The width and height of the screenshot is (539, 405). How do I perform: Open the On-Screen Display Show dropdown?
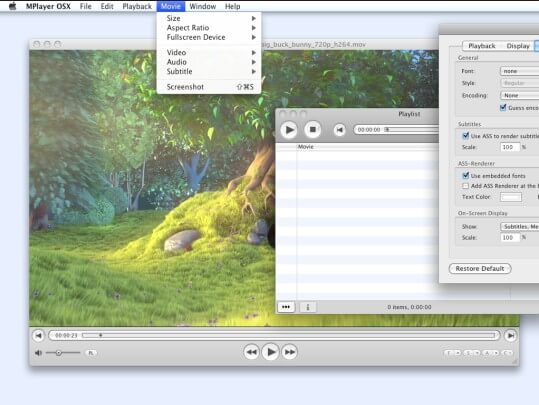click(x=519, y=227)
